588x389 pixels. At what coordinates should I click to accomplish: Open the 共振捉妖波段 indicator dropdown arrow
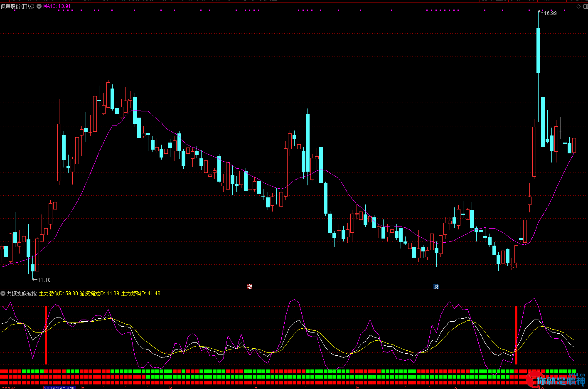point(3,293)
